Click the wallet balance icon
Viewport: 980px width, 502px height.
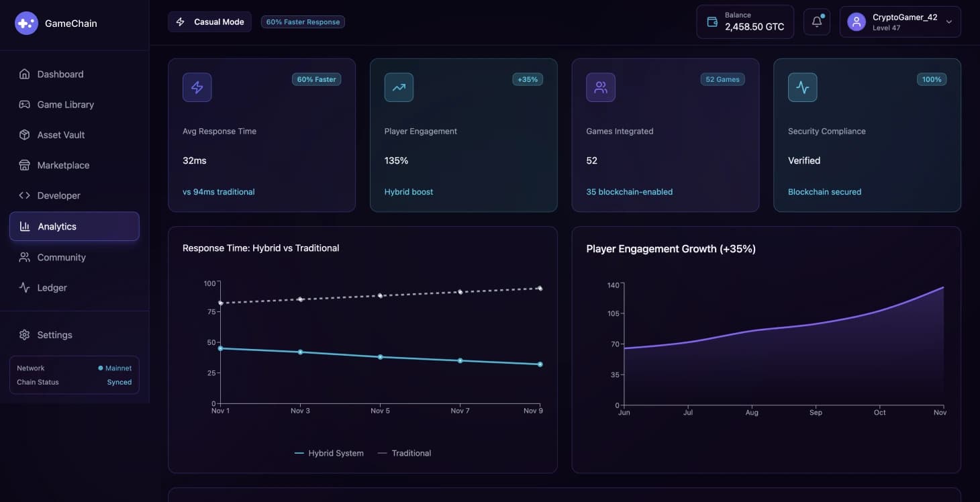[712, 21]
